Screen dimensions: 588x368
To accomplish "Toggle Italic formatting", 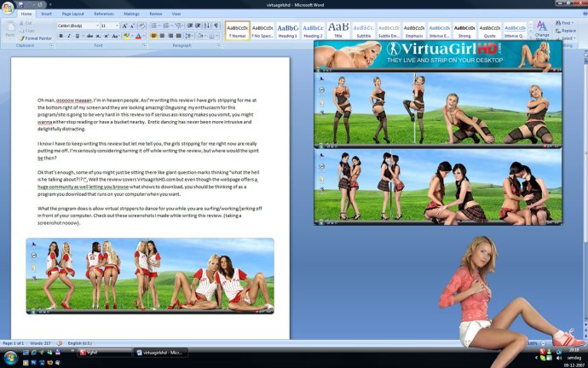I will (69, 36).
